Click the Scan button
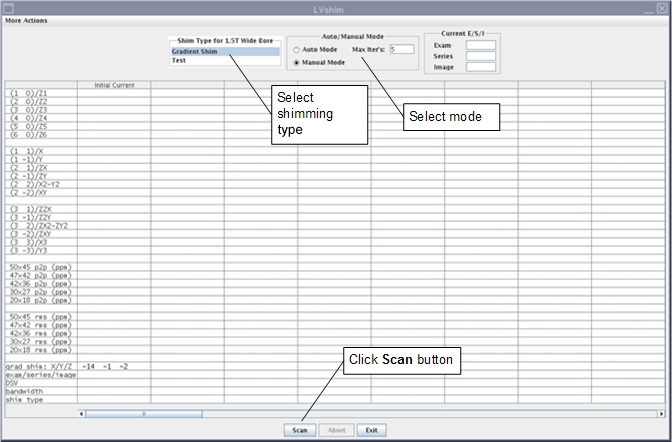Image resolution: width=672 pixels, height=442 pixels. point(299,430)
